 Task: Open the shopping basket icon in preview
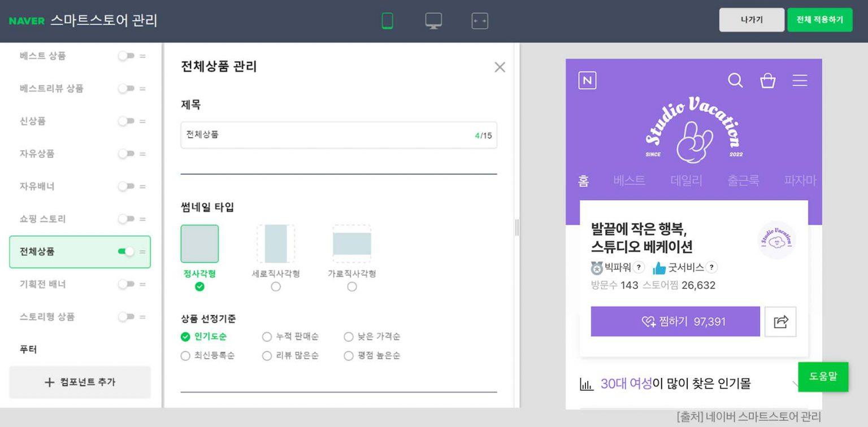coord(767,81)
